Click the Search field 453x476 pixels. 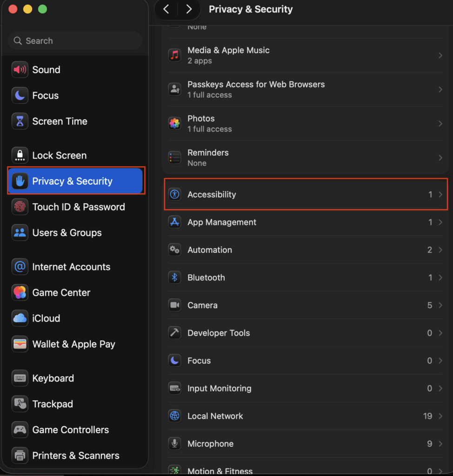75,41
